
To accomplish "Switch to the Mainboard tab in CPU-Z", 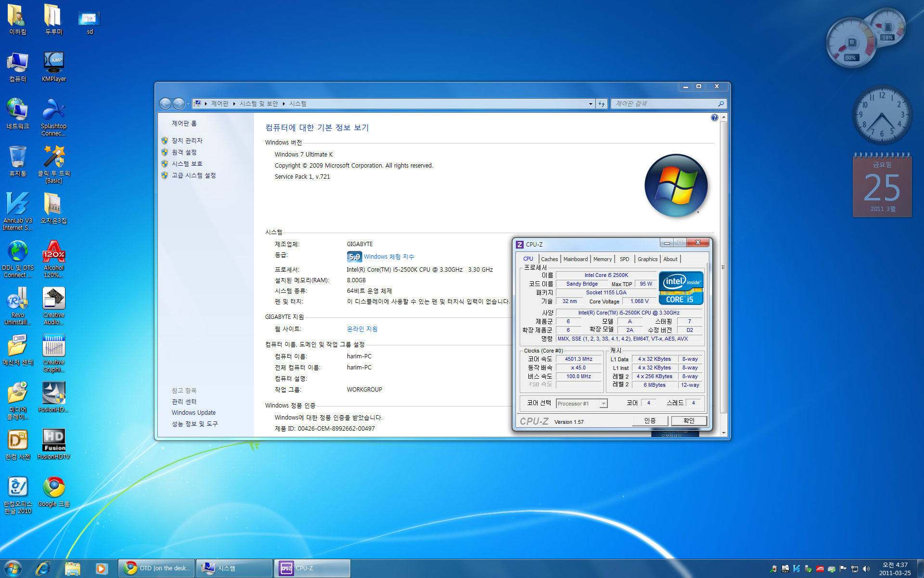I will pyautogui.click(x=576, y=259).
